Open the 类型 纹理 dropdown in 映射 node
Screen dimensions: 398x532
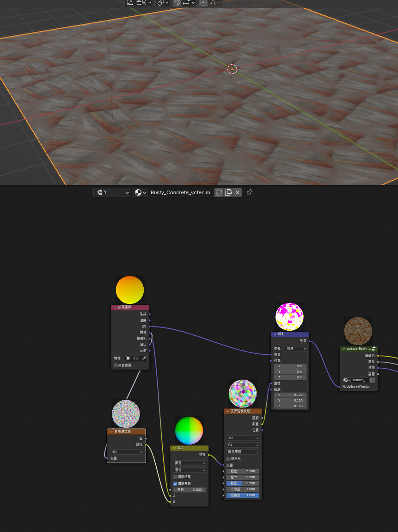click(x=296, y=348)
